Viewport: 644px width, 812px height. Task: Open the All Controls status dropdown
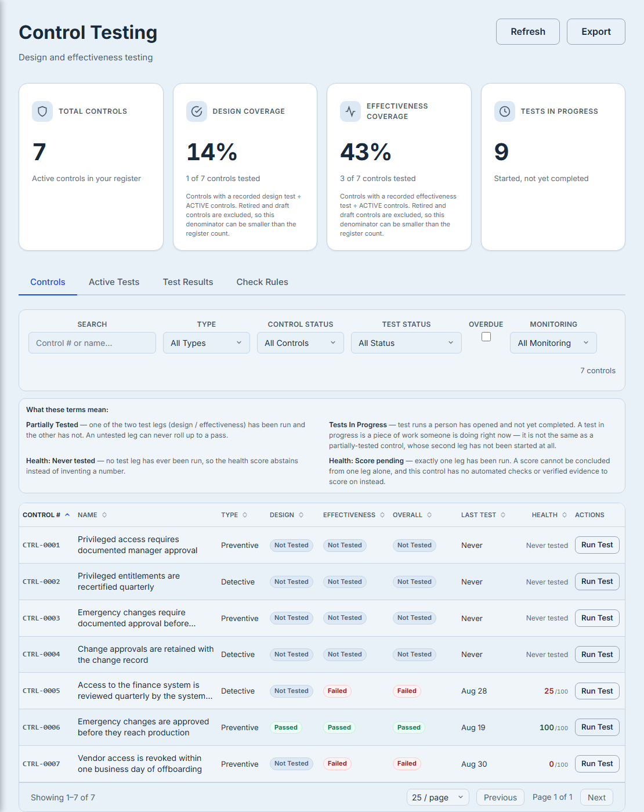(301, 343)
